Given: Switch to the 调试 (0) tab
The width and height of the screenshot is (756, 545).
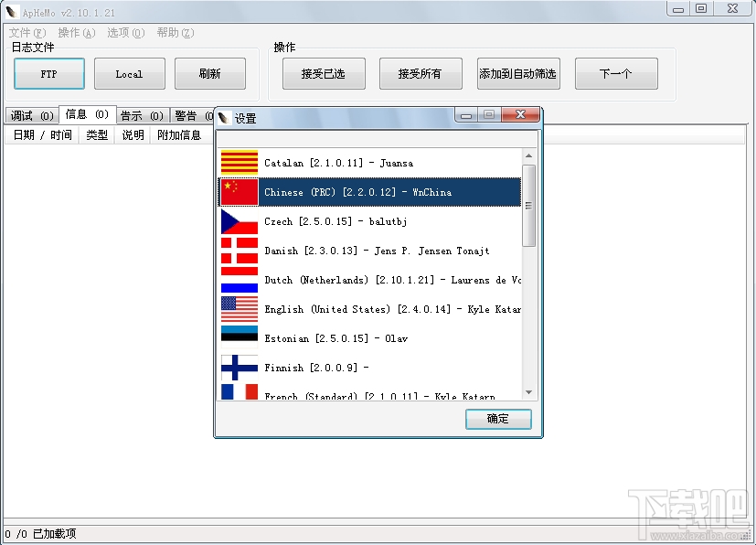Looking at the screenshot, I should click(32, 116).
